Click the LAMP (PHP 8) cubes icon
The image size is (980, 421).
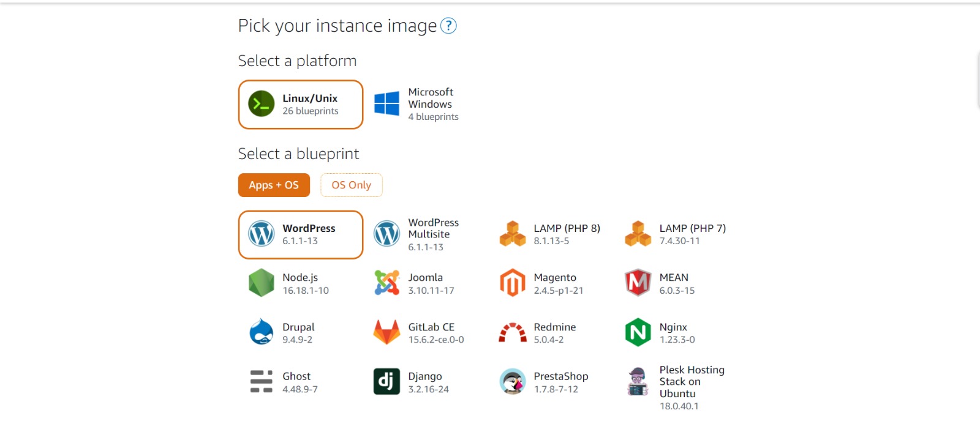pyautogui.click(x=513, y=234)
